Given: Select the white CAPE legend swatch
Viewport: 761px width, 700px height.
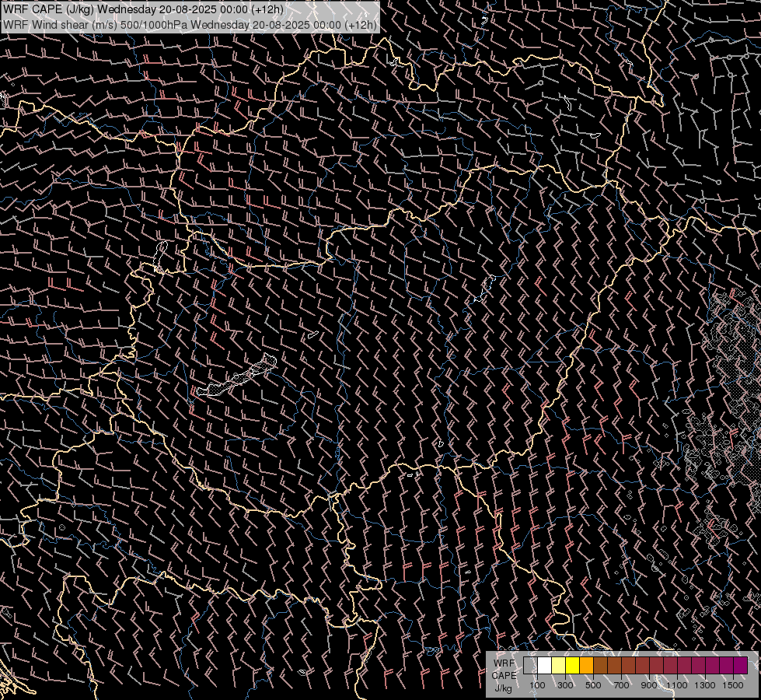Looking at the screenshot, I should tap(545, 666).
